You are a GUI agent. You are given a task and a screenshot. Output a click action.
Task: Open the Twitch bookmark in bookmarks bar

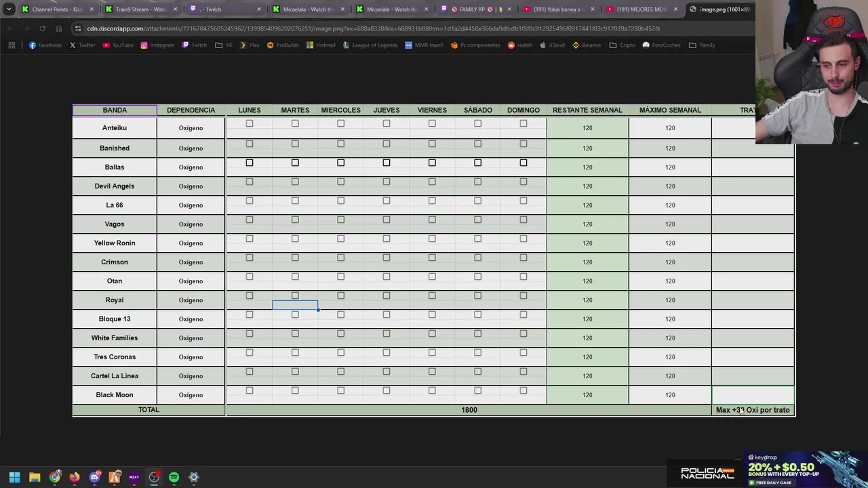pyautogui.click(x=195, y=45)
